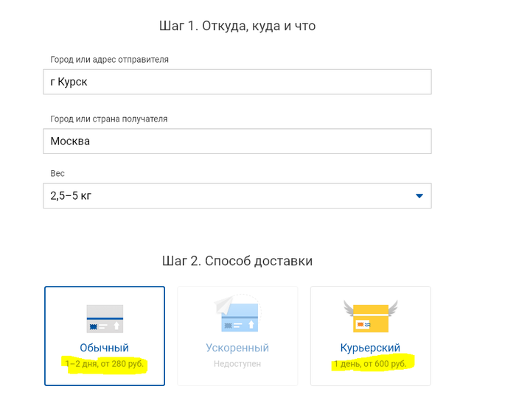Select the Обычный delivery method card
This screenshot has height=420, width=516.
tap(105, 335)
